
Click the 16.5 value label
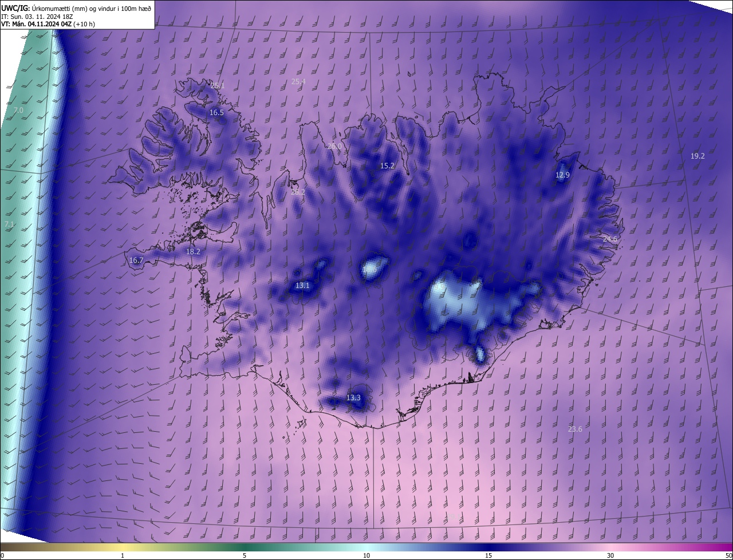tap(216, 113)
